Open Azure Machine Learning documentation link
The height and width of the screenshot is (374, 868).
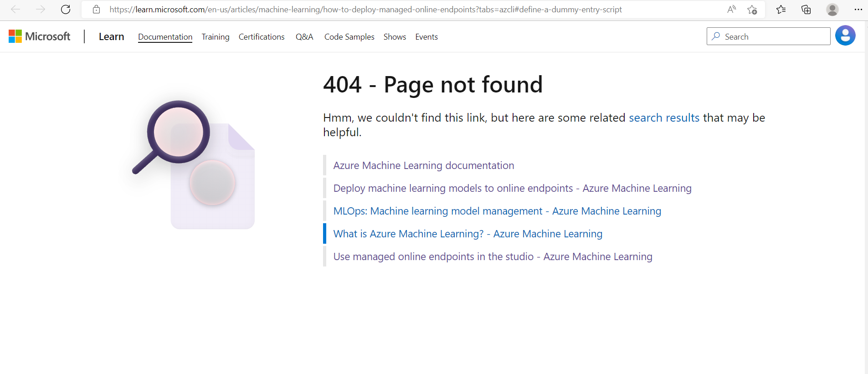424,165
